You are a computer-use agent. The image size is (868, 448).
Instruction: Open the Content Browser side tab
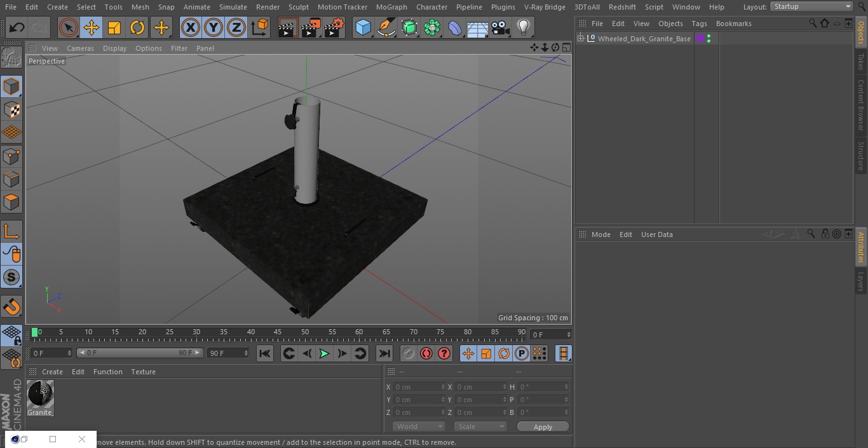[861, 105]
